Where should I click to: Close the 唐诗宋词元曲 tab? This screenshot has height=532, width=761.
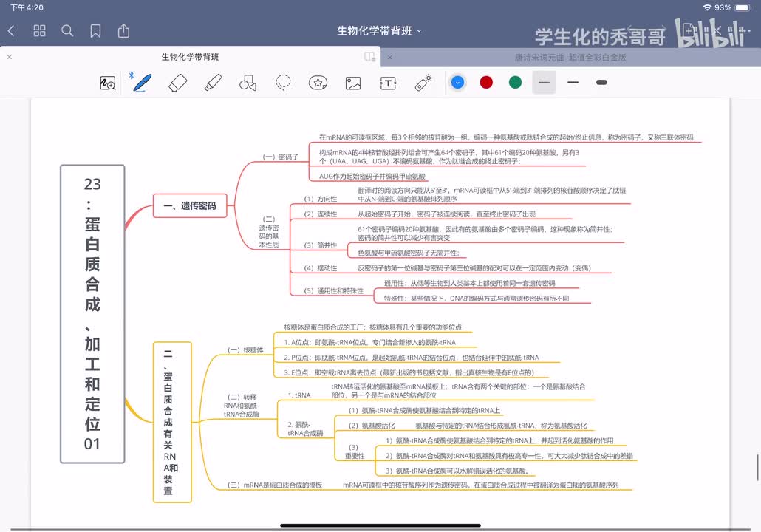click(389, 58)
